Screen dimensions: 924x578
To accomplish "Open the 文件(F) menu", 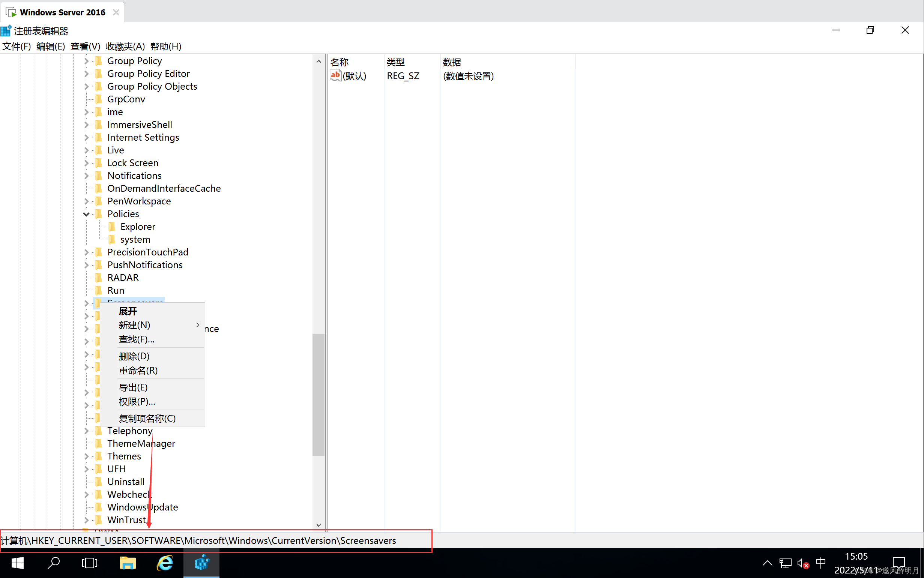I will tap(17, 46).
